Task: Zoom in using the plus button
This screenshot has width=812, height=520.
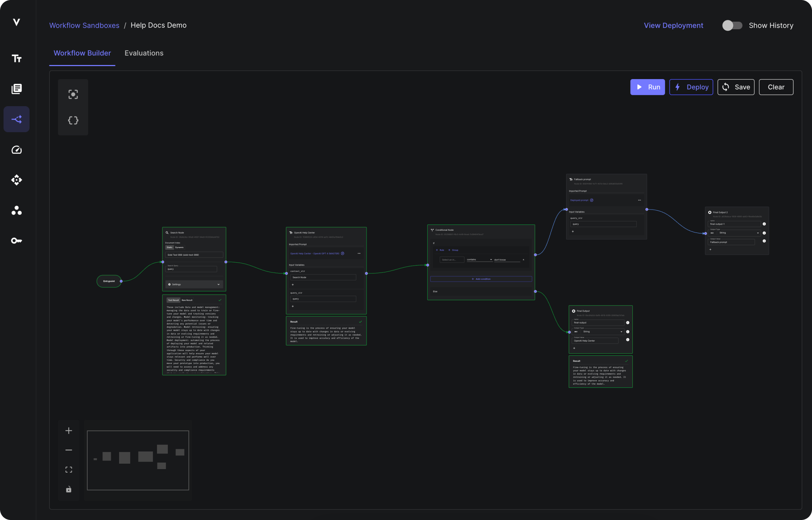Action: coord(69,430)
